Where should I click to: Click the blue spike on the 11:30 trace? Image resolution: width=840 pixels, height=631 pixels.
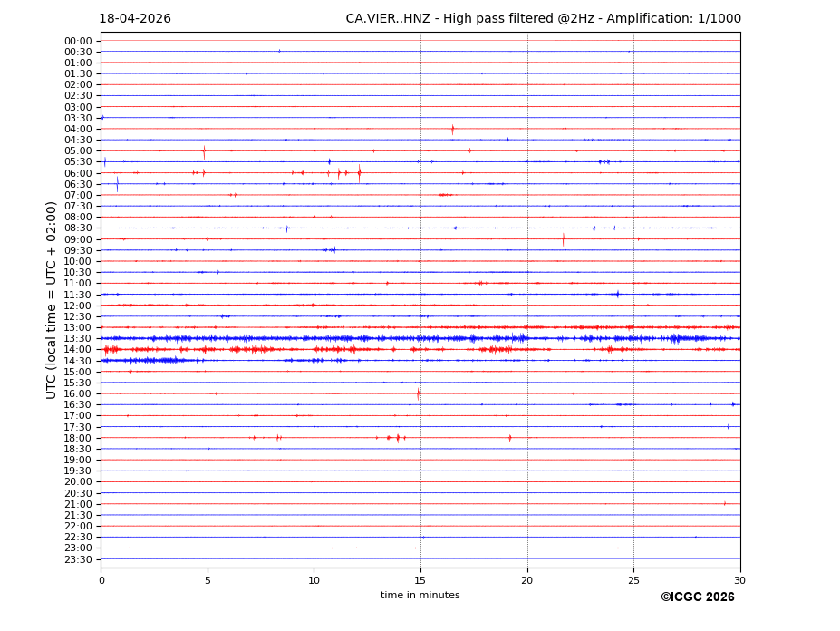tap(617, 294)
